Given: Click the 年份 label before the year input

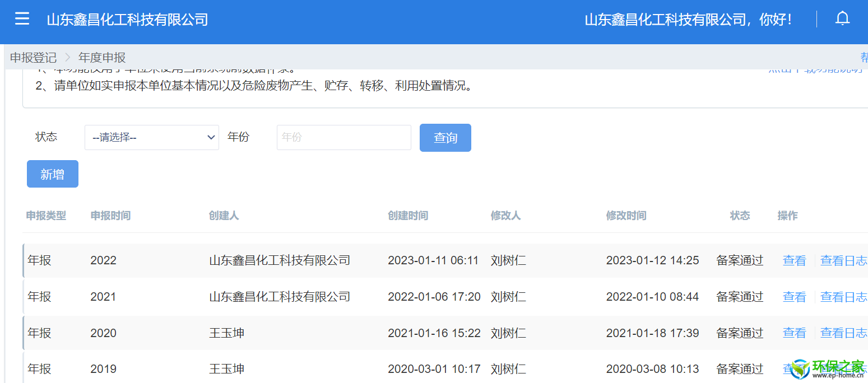Looking at the screenshot, I should pyautogui.click(x=238, y=137).
